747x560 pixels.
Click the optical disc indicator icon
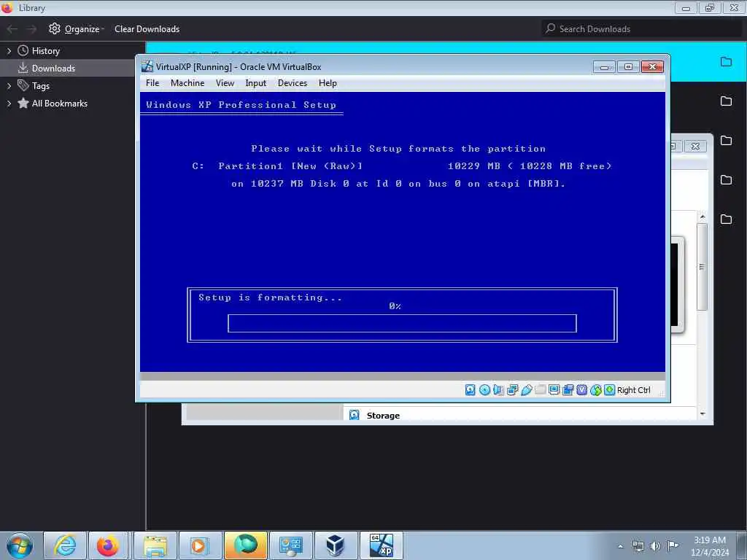tap(484, 390)
